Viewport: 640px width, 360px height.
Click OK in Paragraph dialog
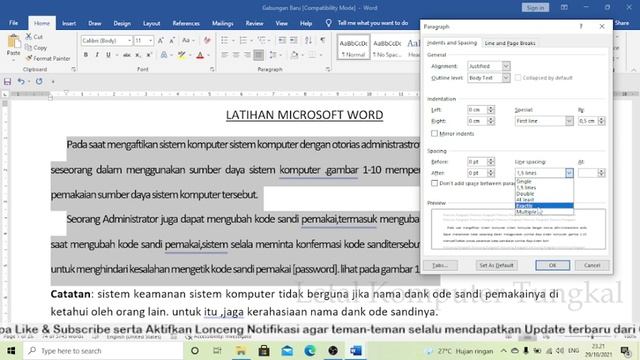(552, 265)
